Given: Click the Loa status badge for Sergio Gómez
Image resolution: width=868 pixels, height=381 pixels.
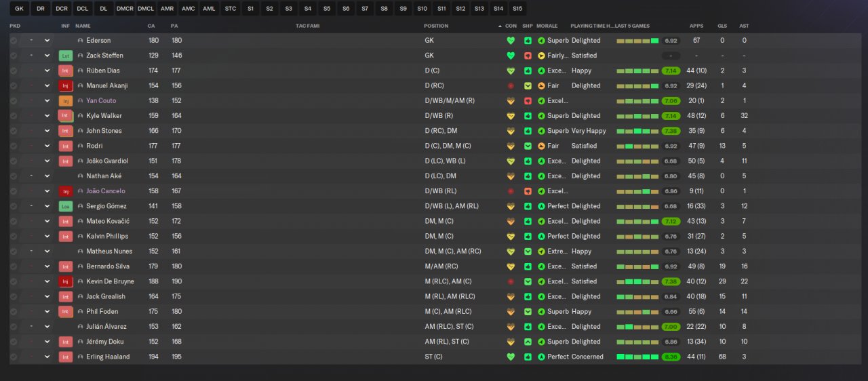Looking at the screenshot, I should tap(66, 206).
